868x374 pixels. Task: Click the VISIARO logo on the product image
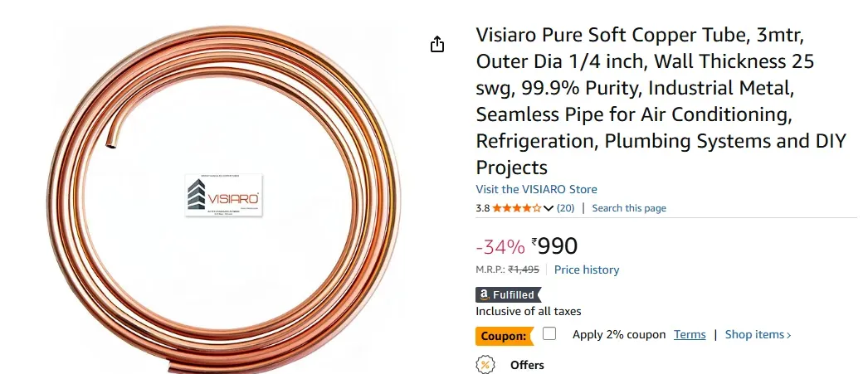[x=224, y=197]
